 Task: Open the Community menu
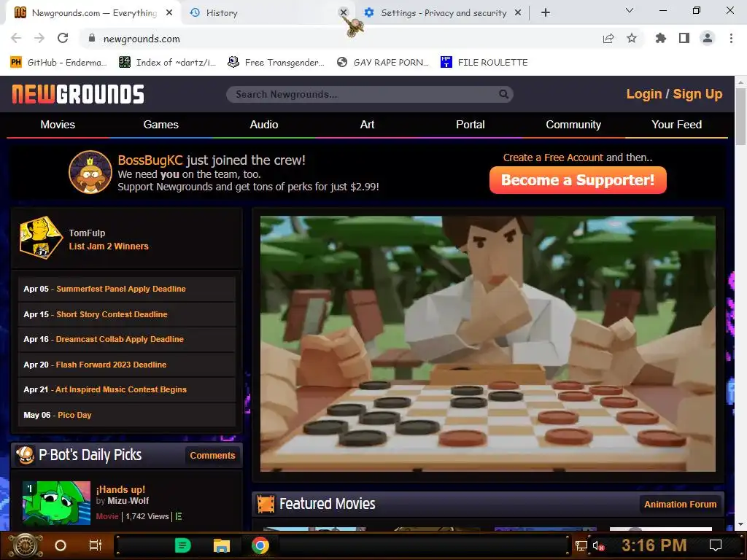pos(573,125)
